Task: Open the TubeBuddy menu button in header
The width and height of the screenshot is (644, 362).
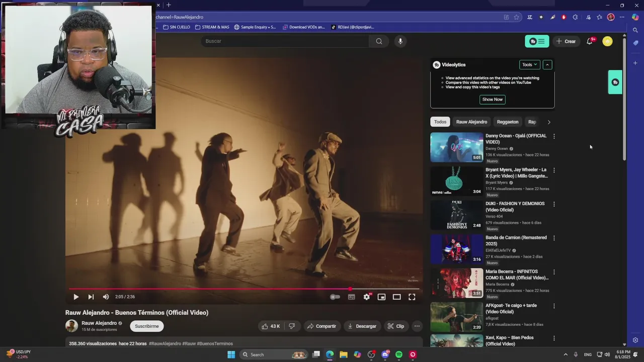Action: pos(537,41)
